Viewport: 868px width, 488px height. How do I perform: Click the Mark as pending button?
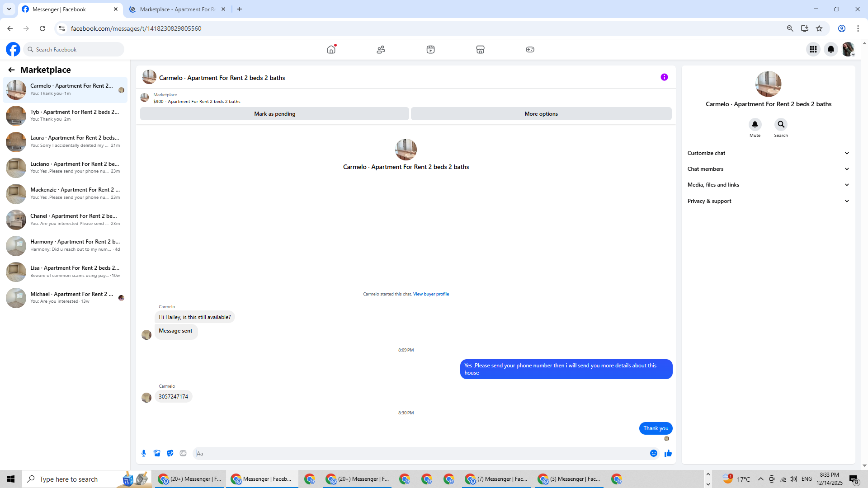pos(274,114)
